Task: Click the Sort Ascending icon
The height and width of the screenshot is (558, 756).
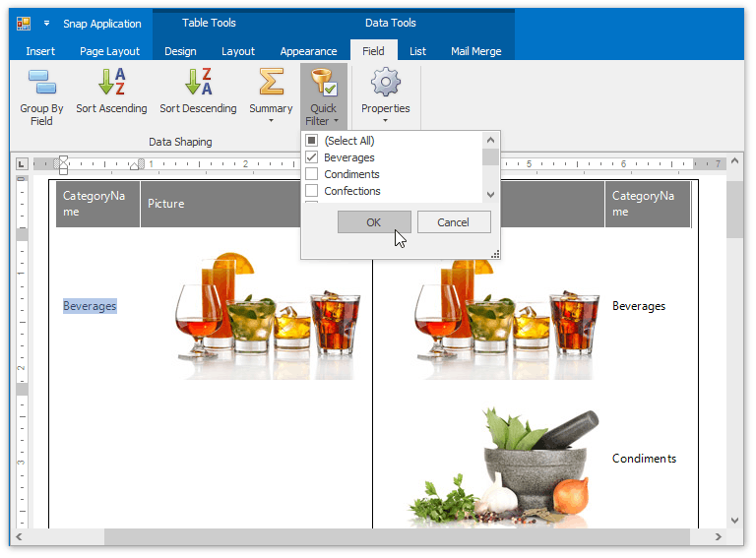Action: pos(112,82)
